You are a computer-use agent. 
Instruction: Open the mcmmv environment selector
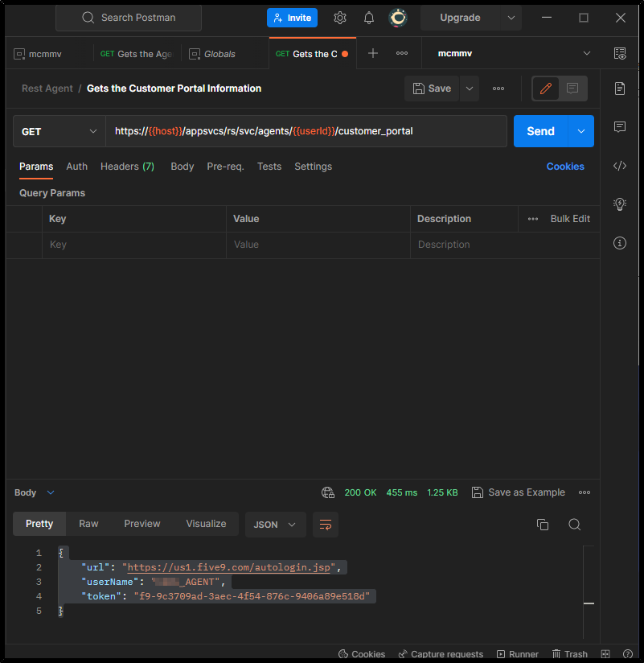pyautogui.click(x=514, y=53)
